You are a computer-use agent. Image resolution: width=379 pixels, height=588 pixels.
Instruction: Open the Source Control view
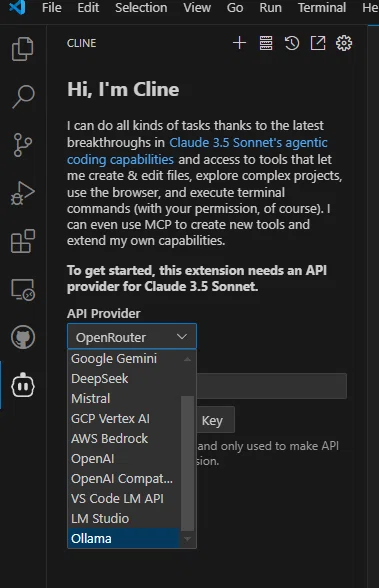[x=23, y=145]
